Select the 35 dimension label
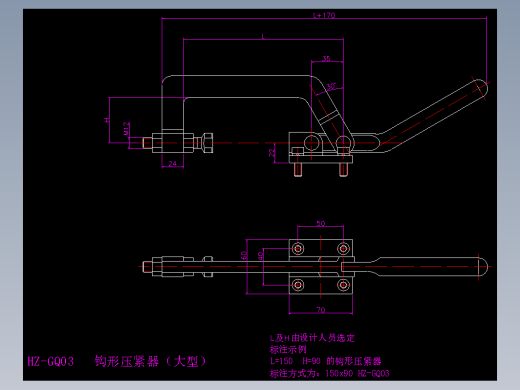Screen dimensions: 520x390 pos(326,59)
